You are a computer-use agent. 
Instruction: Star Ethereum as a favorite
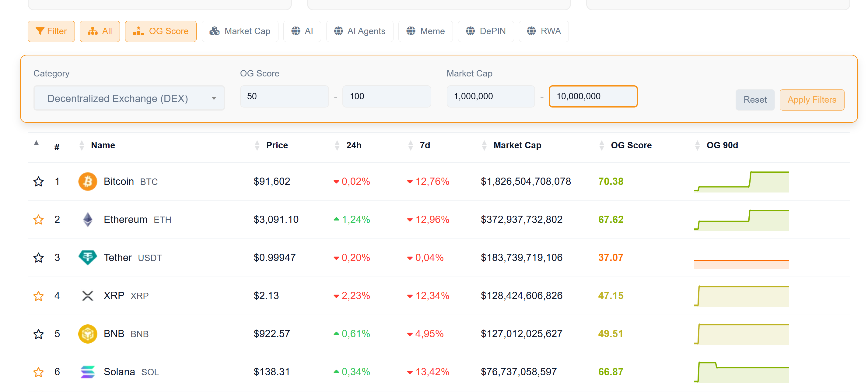[38, 219]
